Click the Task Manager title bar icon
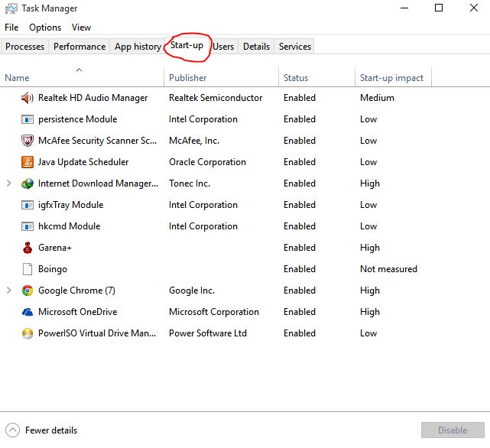This screenshot has height=448, width=490. 11,8
